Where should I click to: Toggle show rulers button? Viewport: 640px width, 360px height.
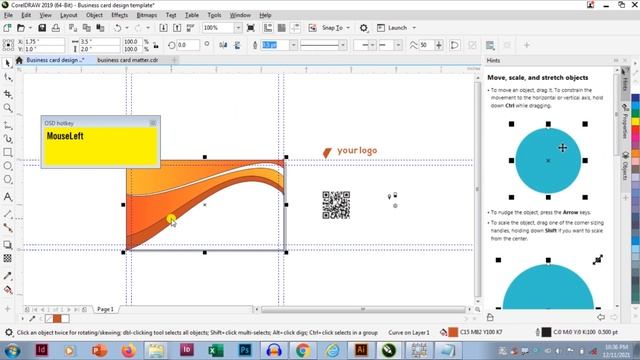(x=268, y=28)
